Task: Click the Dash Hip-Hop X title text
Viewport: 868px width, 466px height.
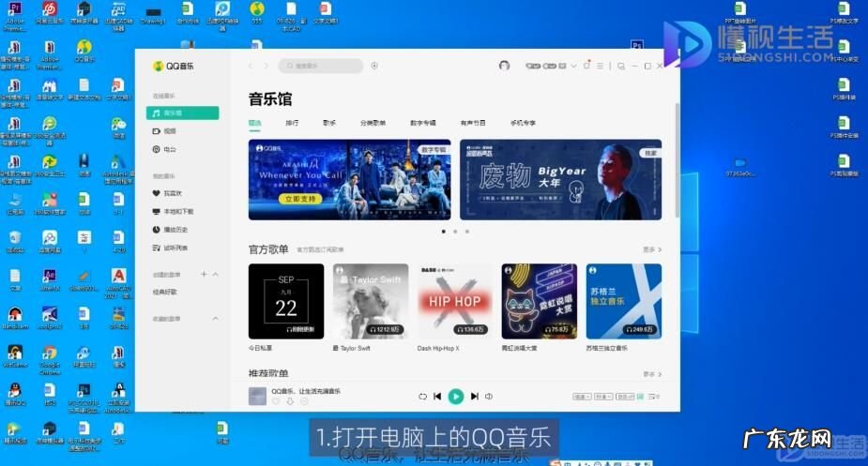Action: click(x=438, y=348)
